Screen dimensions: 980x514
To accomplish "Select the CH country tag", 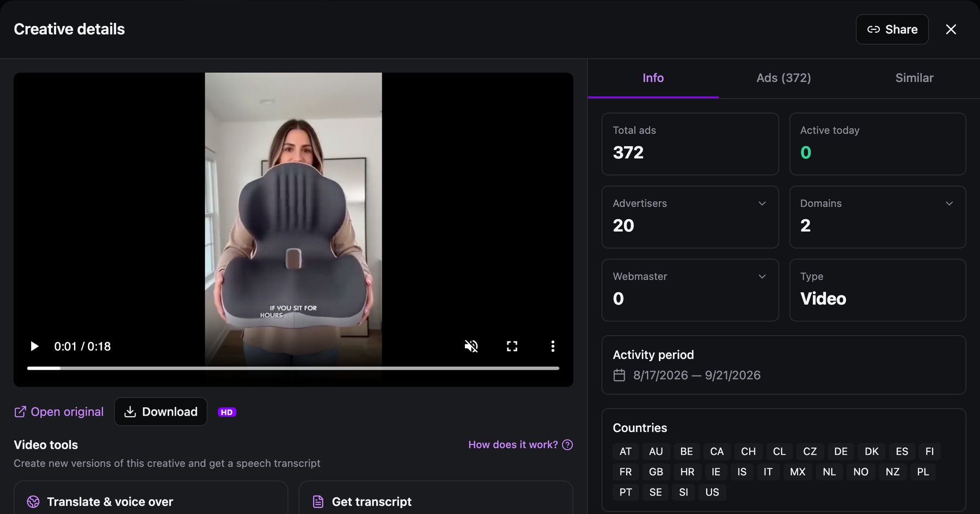I will (x=749, y=451).
